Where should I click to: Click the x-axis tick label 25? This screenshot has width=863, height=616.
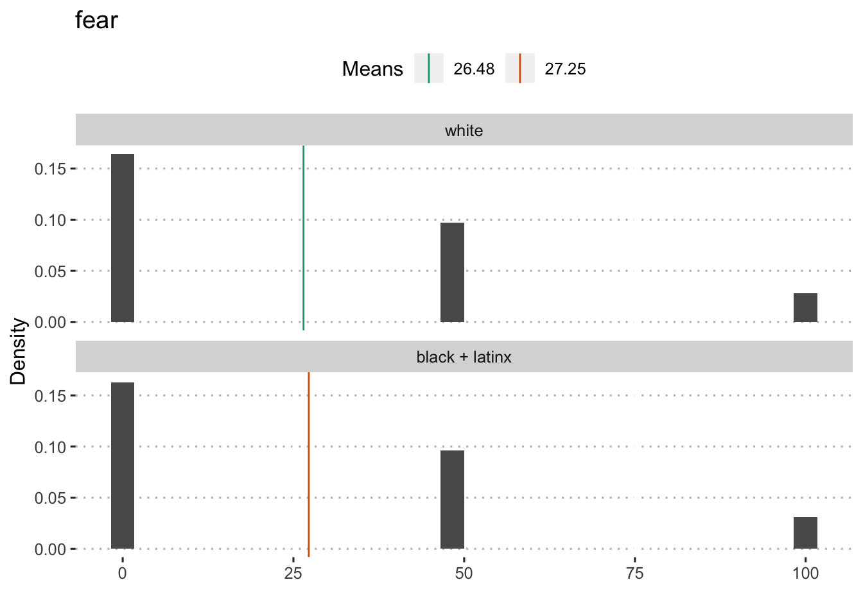pyautogui.click(x=293, y=573)
